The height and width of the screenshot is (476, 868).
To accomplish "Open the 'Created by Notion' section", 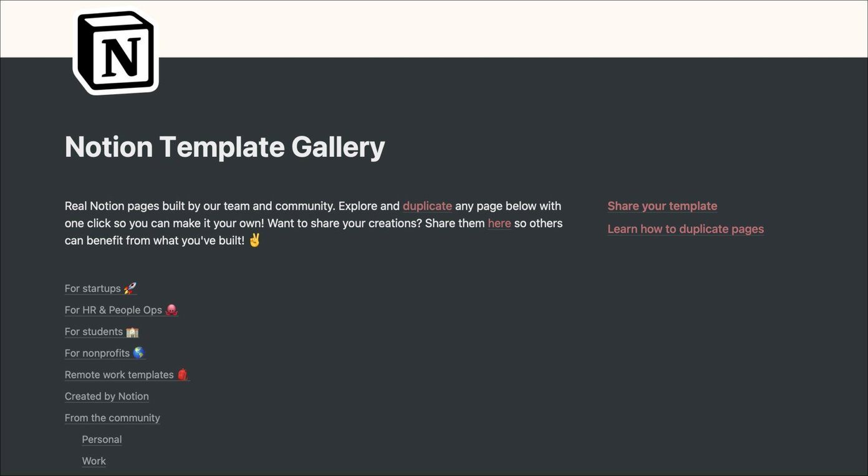I will point(107,397).
